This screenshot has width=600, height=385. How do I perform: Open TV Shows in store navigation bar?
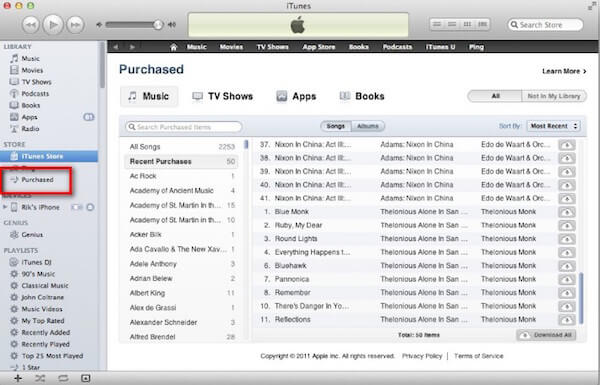272,47
